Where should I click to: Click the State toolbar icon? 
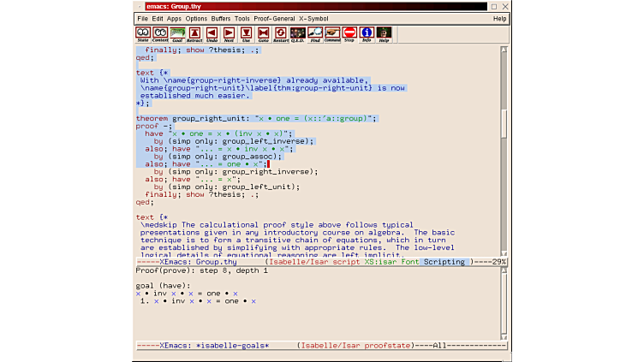click(143, 33)
